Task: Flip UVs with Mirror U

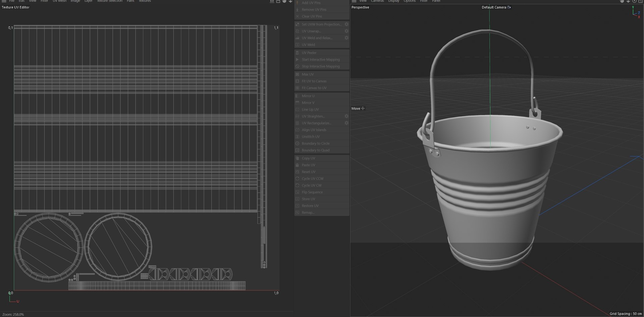Action: click(x=322, y=96)
